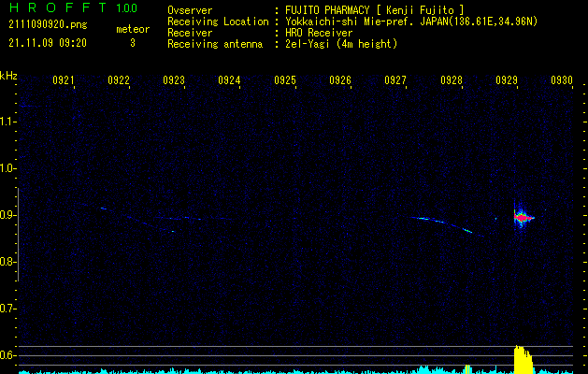Click the 1.1 kHz axis label
This screenshot has width=588, height=374.
click(x=7, y=122)
